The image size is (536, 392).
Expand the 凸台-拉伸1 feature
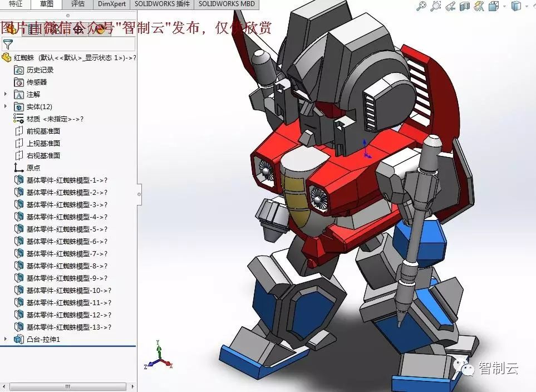[x=6, y=339]
